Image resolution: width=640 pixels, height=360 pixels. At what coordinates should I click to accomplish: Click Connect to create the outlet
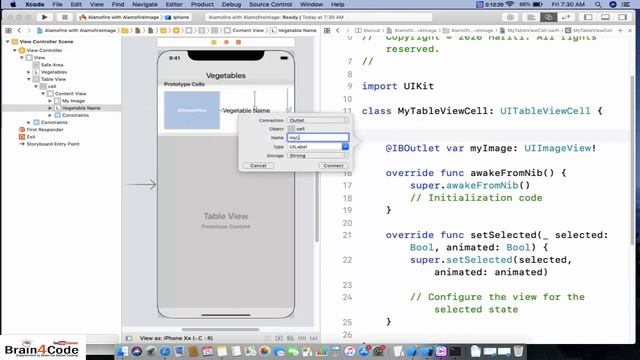tap(333, 166)
